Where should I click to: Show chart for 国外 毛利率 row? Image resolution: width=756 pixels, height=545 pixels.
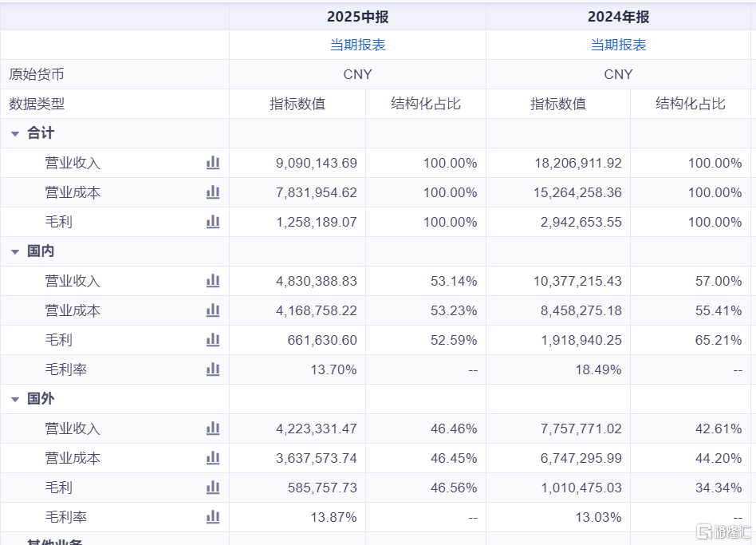(x=213, y=517)
